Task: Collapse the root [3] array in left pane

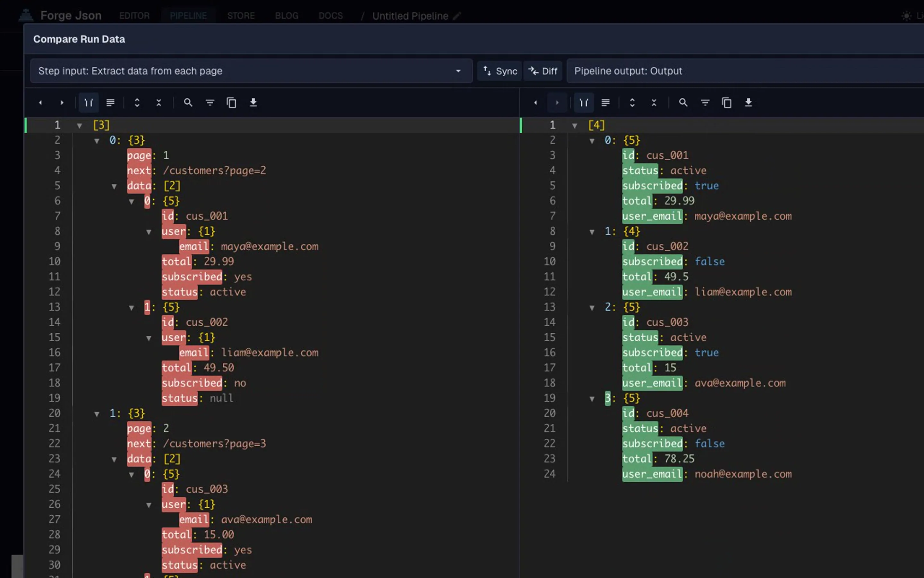Action: pos(80,125)
